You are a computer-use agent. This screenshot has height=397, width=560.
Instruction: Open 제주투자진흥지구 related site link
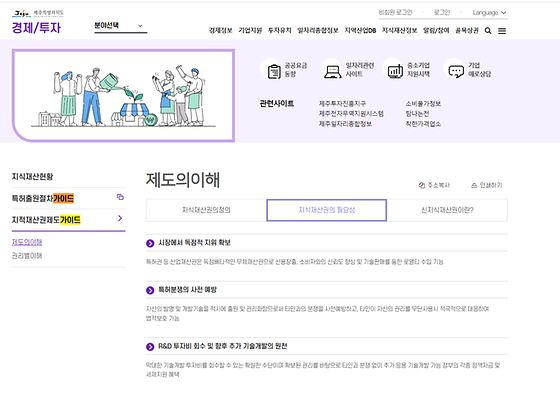click(x=342, y=104)
